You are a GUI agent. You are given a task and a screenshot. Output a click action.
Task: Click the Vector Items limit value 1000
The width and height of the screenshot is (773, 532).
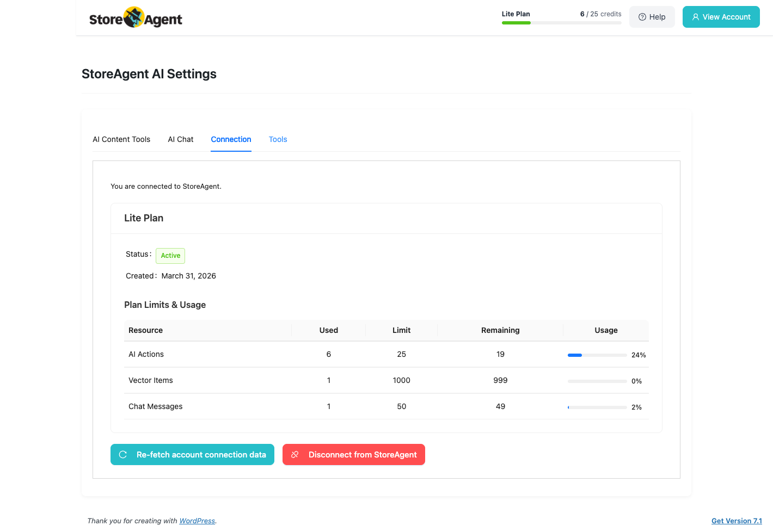click(402, 380)
